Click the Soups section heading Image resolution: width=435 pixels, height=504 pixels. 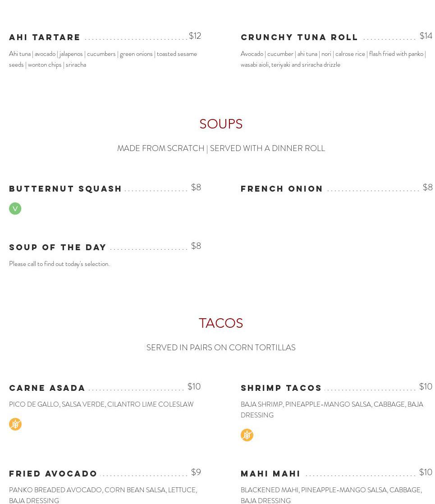tap(221, 124)
